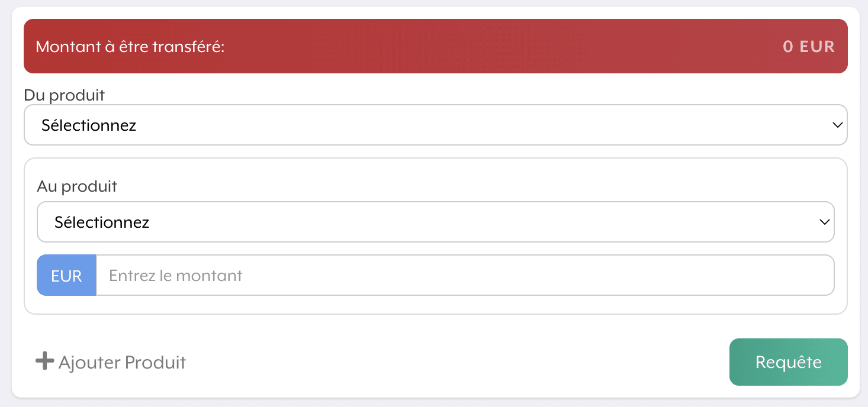The height and width of the screenshot is (407, 868).
Task: Click the Entrez le montant placeholder text
Action: tap(176, 276)
